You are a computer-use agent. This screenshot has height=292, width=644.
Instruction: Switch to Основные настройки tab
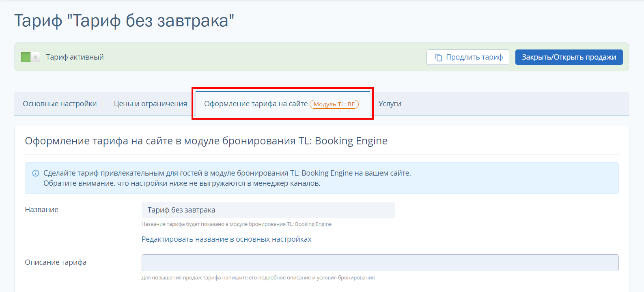60,104
